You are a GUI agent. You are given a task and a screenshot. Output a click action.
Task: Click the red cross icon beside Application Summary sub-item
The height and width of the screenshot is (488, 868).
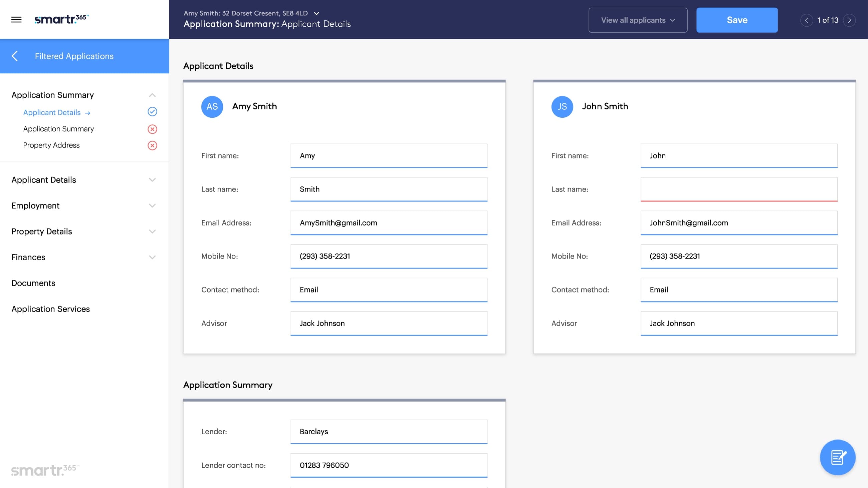[152, 129]
